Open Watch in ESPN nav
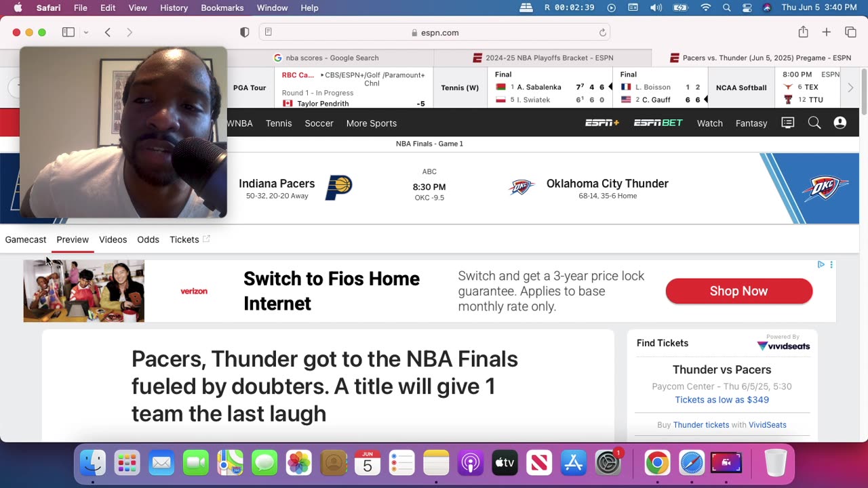 tap(709, 123)
